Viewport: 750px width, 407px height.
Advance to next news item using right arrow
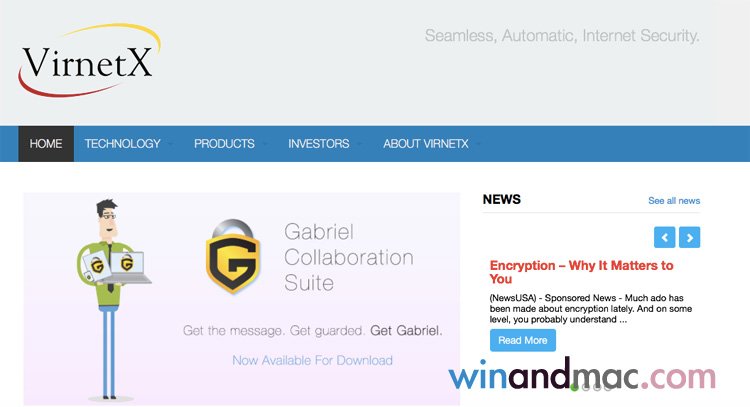[689, 237]
